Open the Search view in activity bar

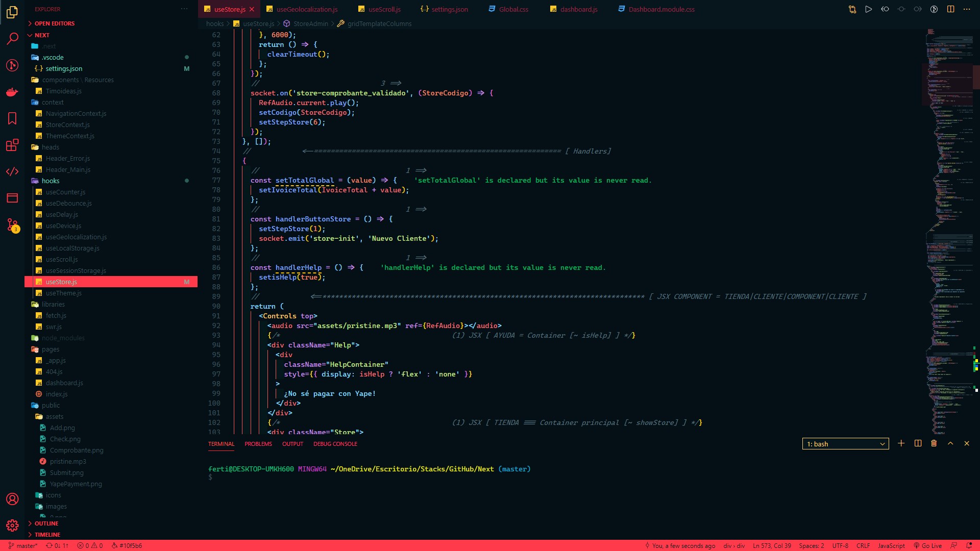(x=12, y=38)
